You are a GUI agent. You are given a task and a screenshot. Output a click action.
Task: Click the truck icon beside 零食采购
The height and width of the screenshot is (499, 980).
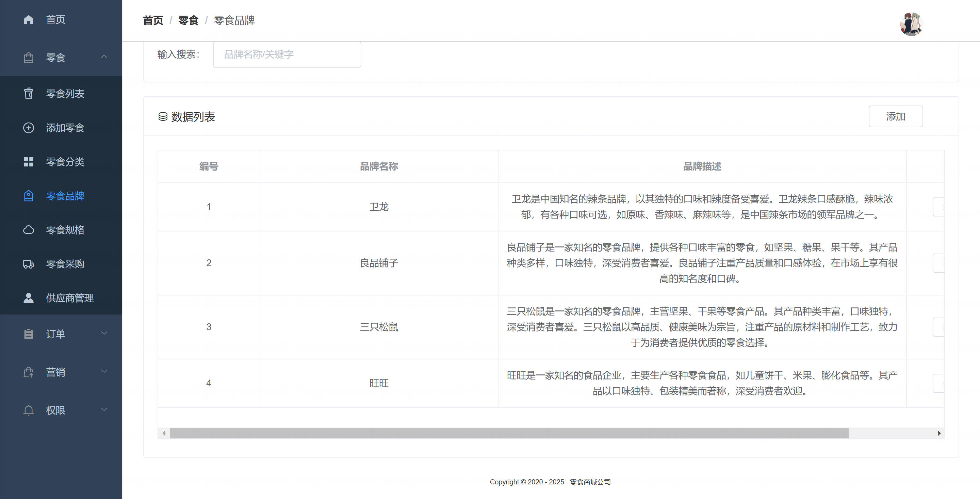(29, 264)
